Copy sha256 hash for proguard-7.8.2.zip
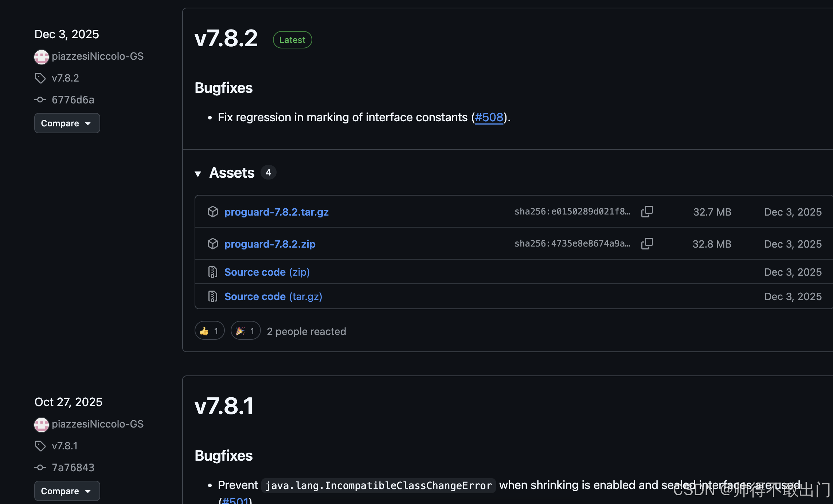833x504 pixels. (647, 244)
